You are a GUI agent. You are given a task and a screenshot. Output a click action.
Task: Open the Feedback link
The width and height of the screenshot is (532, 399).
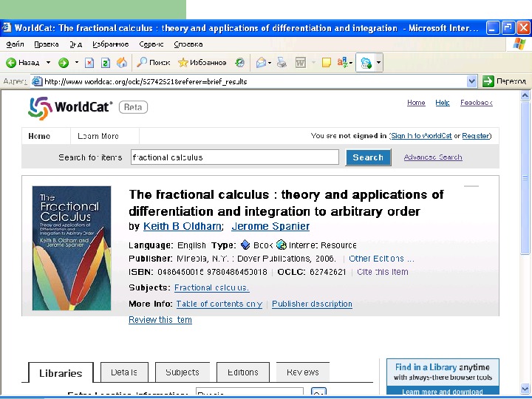click(477, 103)
